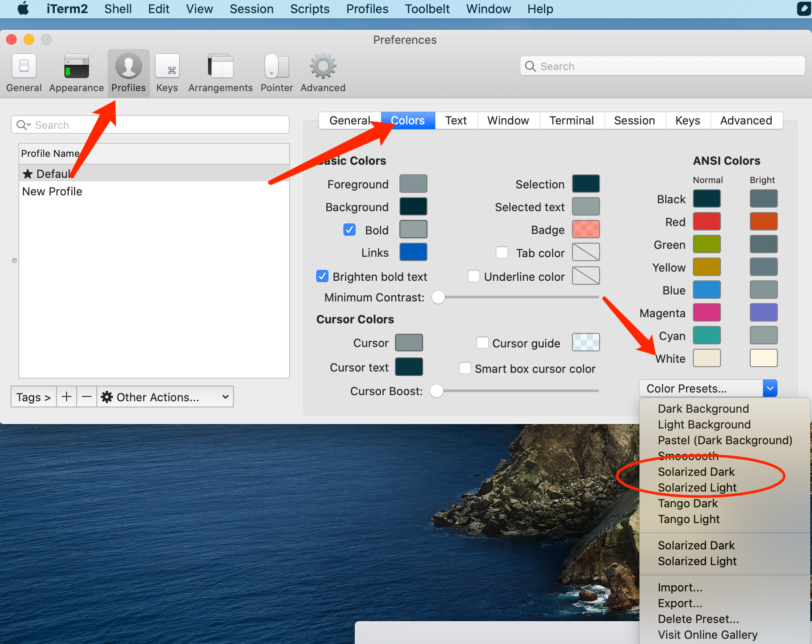812x644 pixels.
Task: Click Export... in presets menu
Action: click(x=724, y=603)
